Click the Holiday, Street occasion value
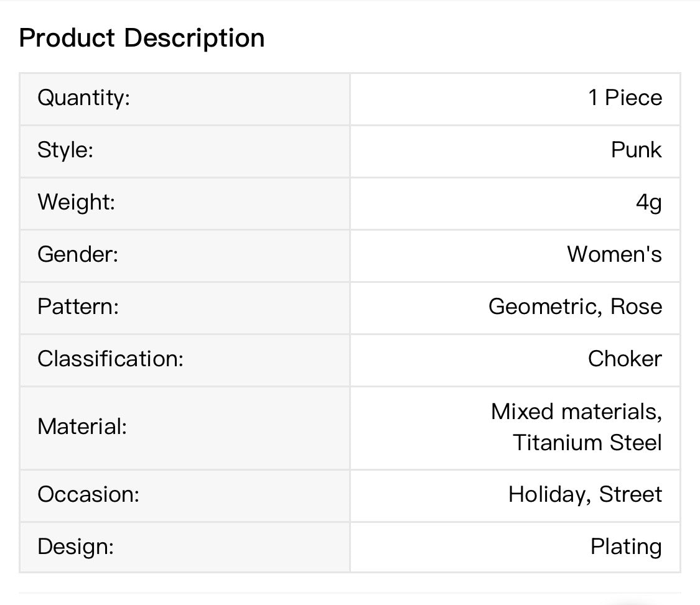 (x=585, y=495)
